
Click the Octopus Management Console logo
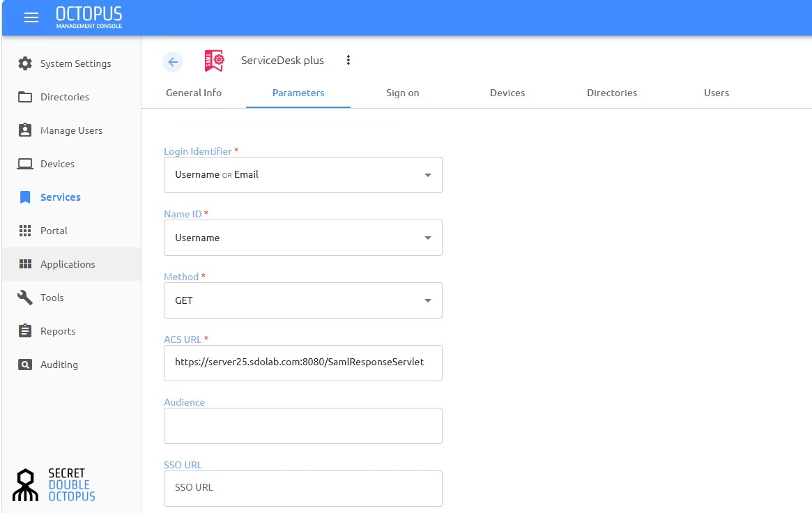[89, 17]
